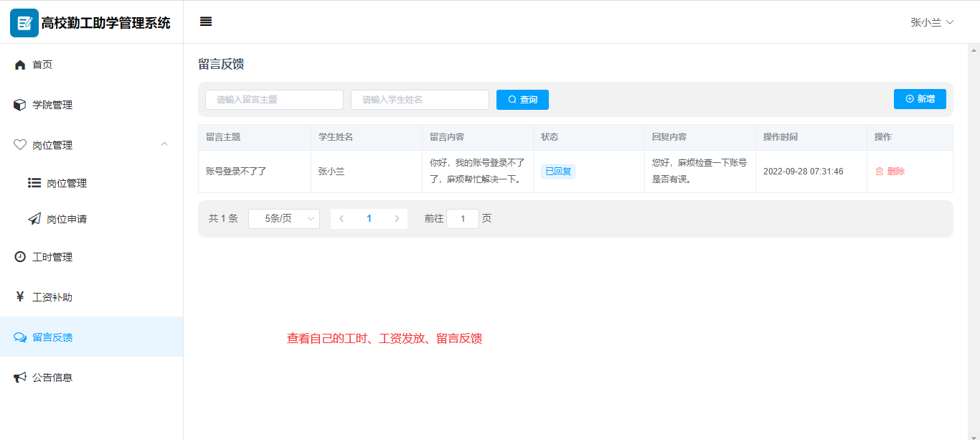This screenshot has height=440, width=980.
Task: Click the cube icon for 学院管理
Action: (20, 105)
